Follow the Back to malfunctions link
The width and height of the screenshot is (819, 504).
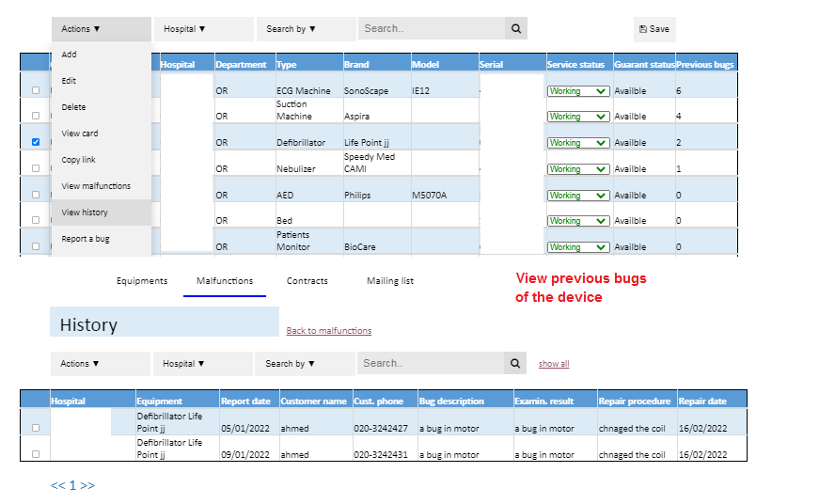[328, 331]
